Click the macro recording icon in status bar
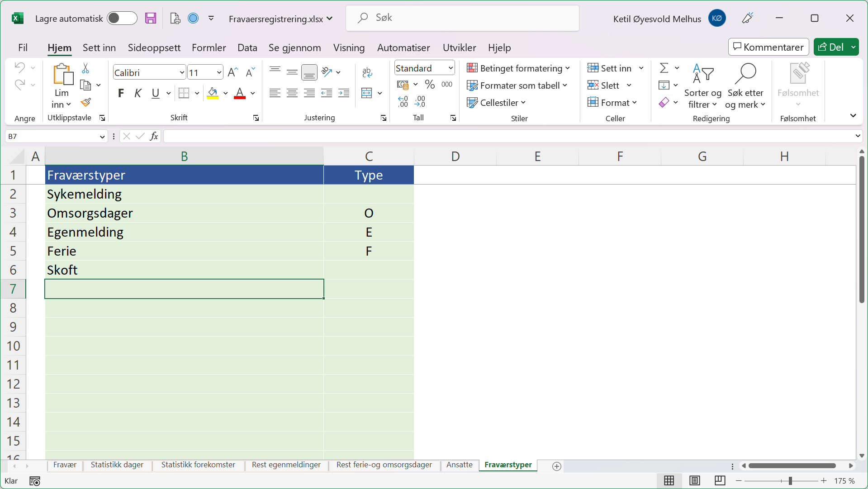This screenshot has width=868, height=489. pos(35,481)
